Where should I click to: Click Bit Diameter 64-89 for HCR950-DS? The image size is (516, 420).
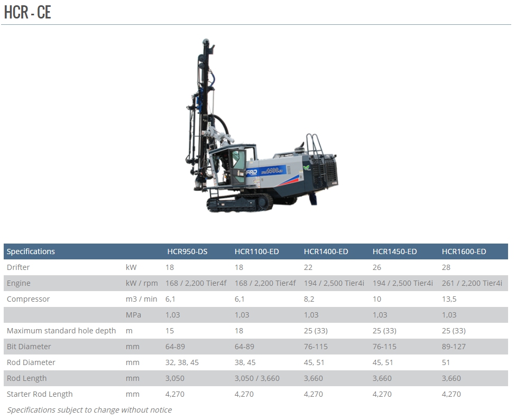175,347
